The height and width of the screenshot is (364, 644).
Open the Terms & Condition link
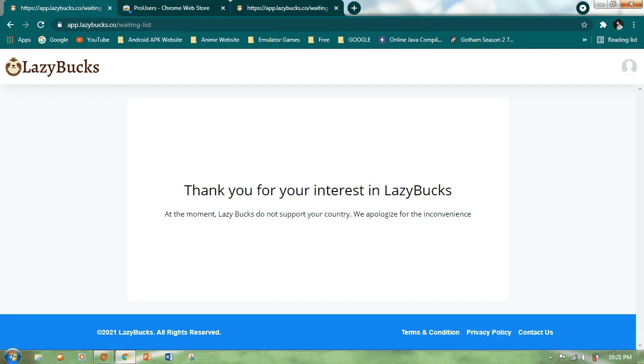(430, 332)
